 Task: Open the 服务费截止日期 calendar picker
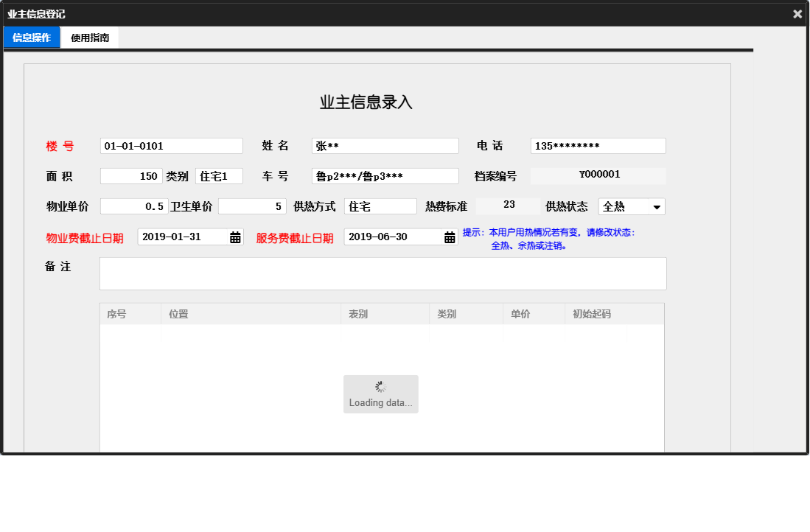coord(450,236)
